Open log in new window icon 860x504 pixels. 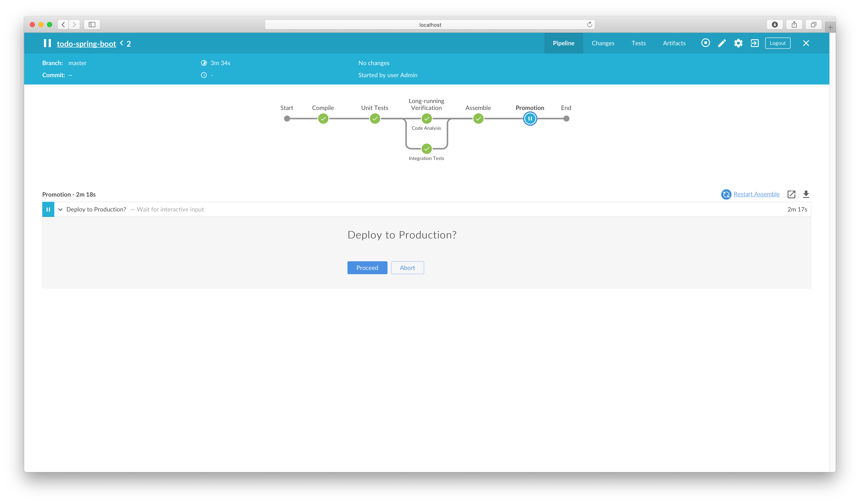(791, 194)
